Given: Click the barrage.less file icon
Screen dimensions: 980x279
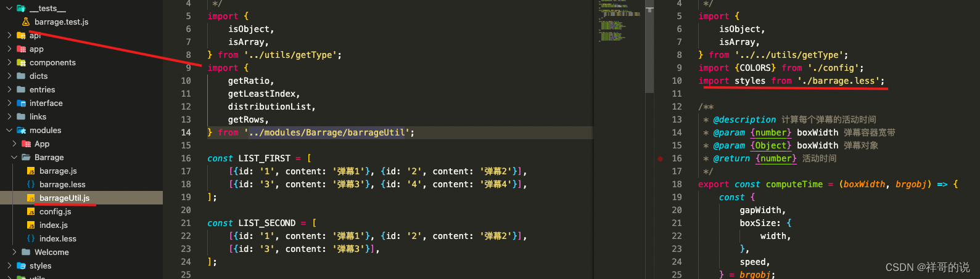Looking at the screenshot, I should 31,185.
